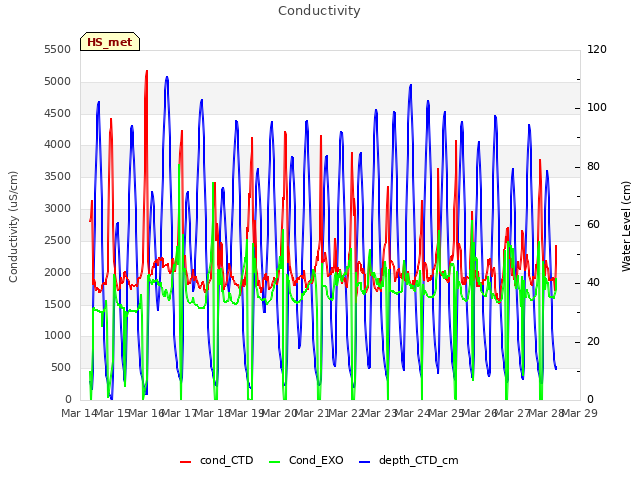Screen dimensions: 640x480
Task: Click the 3500 left axis tick label
Action: 58,176
